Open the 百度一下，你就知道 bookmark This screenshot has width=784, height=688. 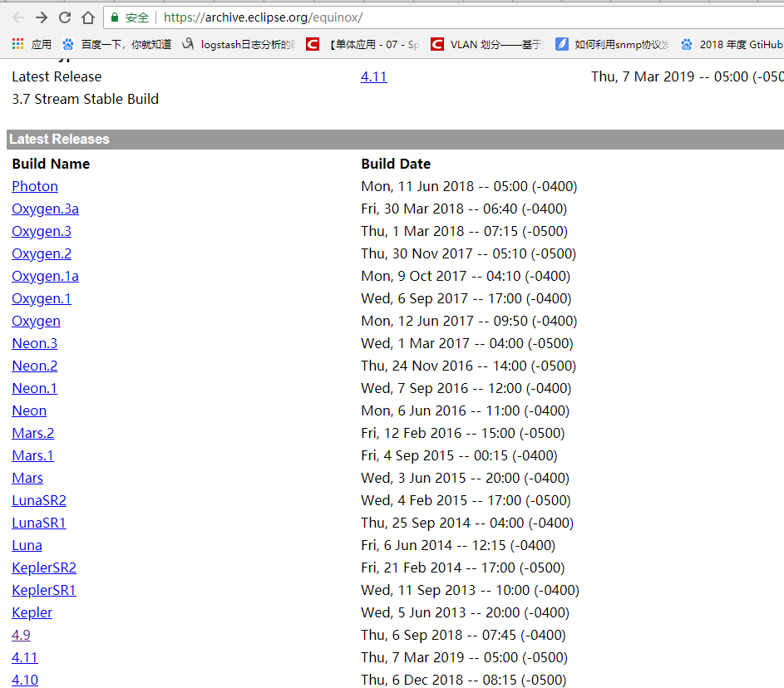tap(126, 45)
